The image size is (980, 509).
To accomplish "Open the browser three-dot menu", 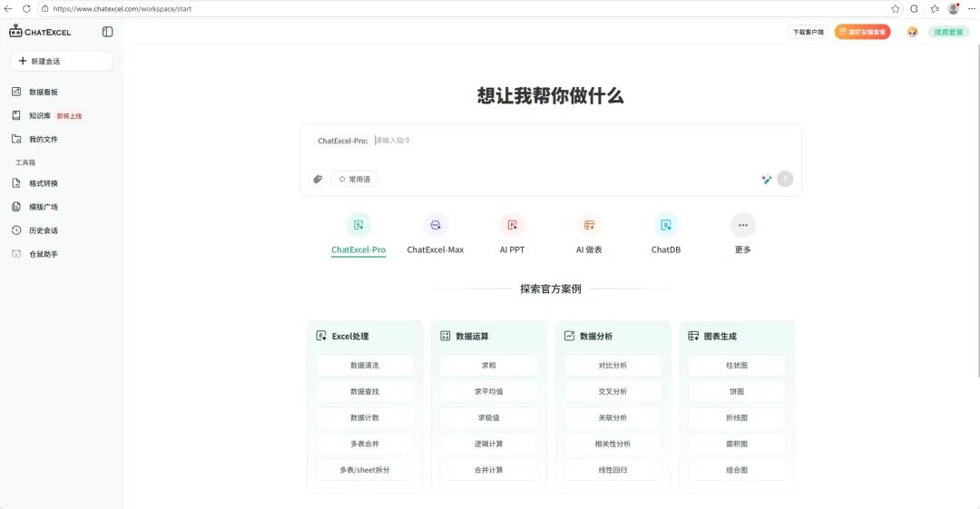I will tap(971, 9).
